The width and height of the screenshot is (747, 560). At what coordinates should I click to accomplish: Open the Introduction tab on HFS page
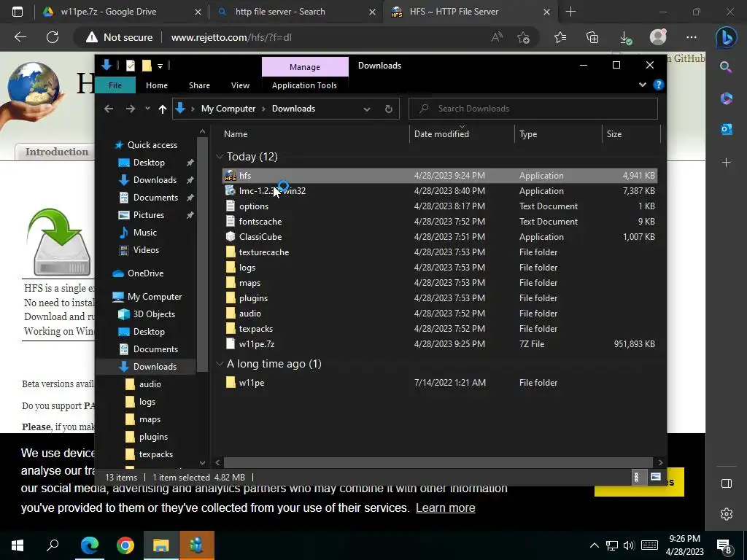[x=57, y=152]
